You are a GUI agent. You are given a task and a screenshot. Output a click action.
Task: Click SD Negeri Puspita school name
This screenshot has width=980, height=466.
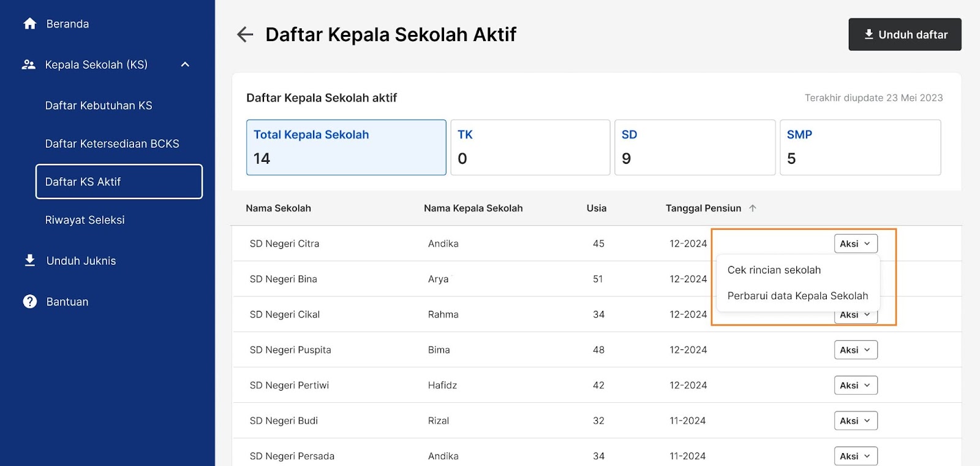coord(290,350)
